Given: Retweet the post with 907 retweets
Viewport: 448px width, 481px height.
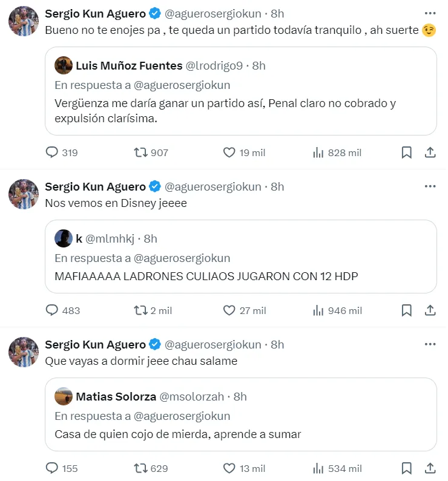Looking at the screenshot, I should coord(140,152).
